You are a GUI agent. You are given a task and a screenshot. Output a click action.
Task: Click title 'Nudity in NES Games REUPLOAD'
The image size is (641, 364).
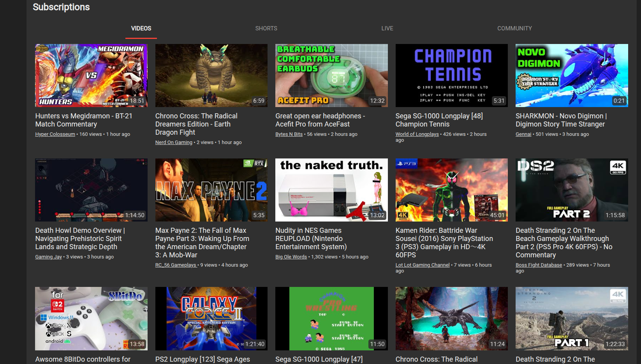[x=311, y=239]
